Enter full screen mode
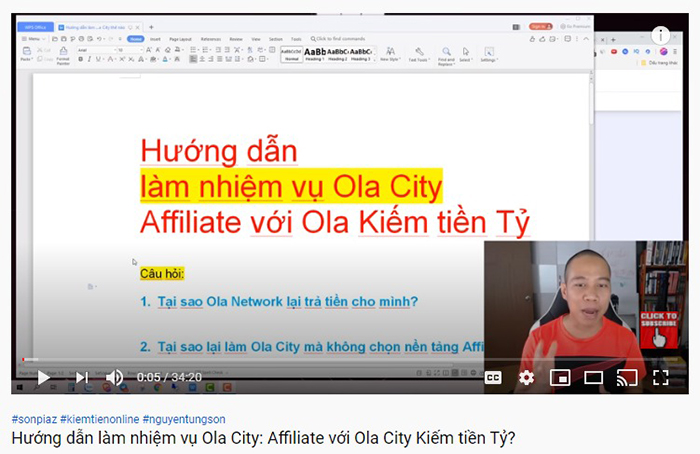 click(x=661, y=378)
